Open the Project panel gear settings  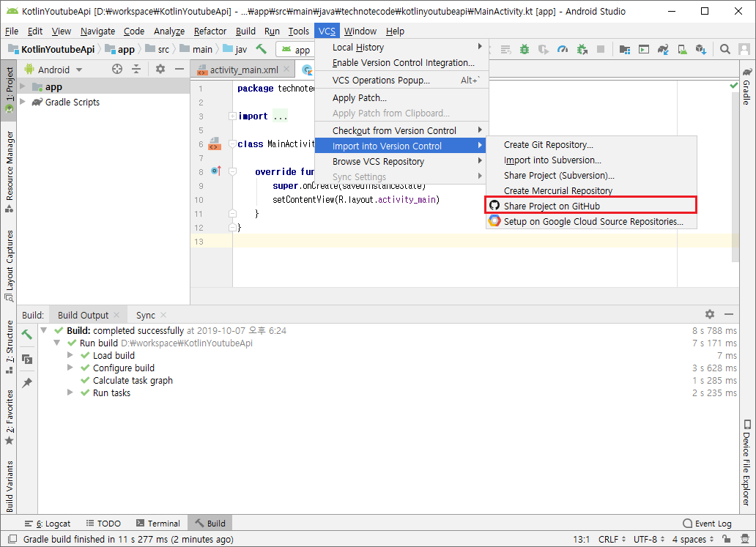pos(160,70)
